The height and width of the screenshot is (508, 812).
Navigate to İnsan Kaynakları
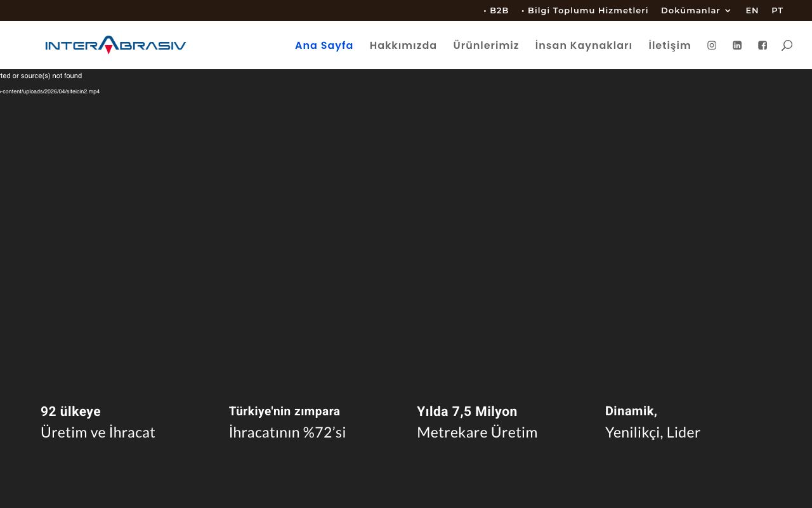pos(584,45)
